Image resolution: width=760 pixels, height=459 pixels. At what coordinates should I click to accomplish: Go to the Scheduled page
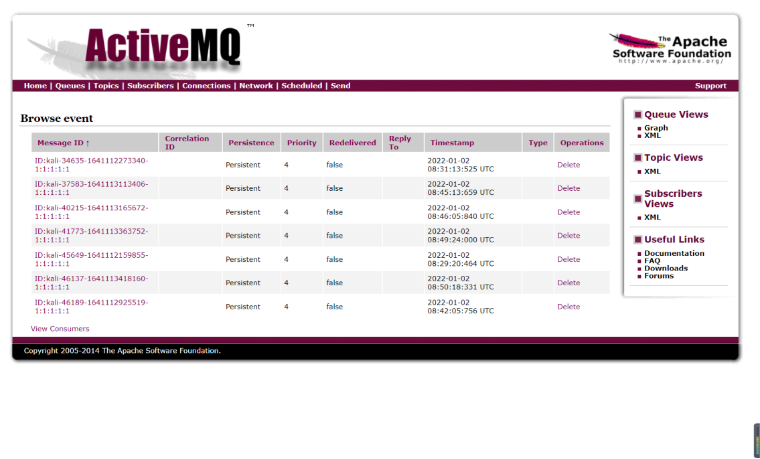click(x=301, y=86)
